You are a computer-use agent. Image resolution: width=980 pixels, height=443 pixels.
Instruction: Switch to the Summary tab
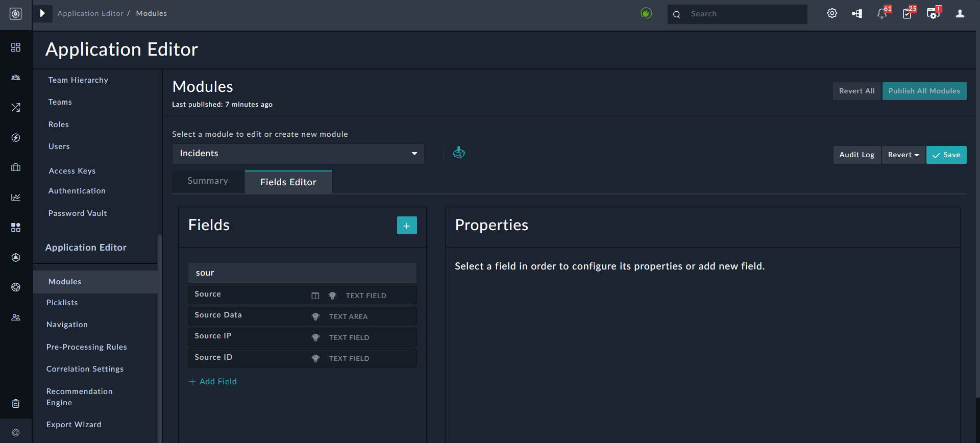208,181
